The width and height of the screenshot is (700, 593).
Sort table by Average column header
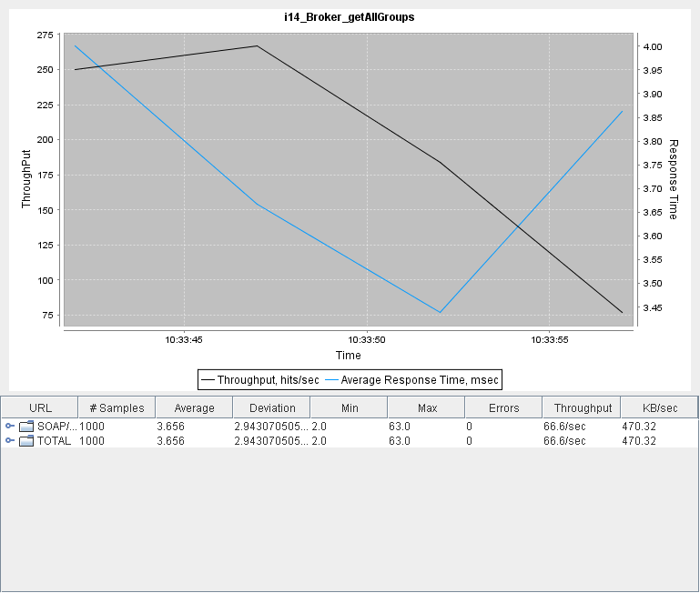tap(194, 407)
